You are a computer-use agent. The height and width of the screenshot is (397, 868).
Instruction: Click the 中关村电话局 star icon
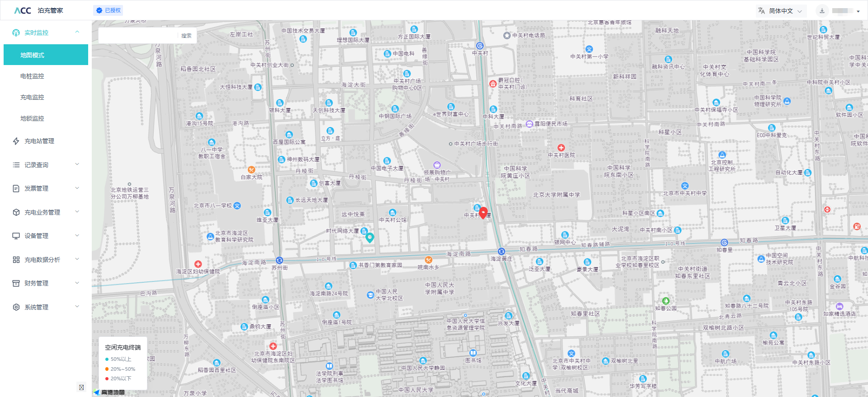(x=507, y=35)
